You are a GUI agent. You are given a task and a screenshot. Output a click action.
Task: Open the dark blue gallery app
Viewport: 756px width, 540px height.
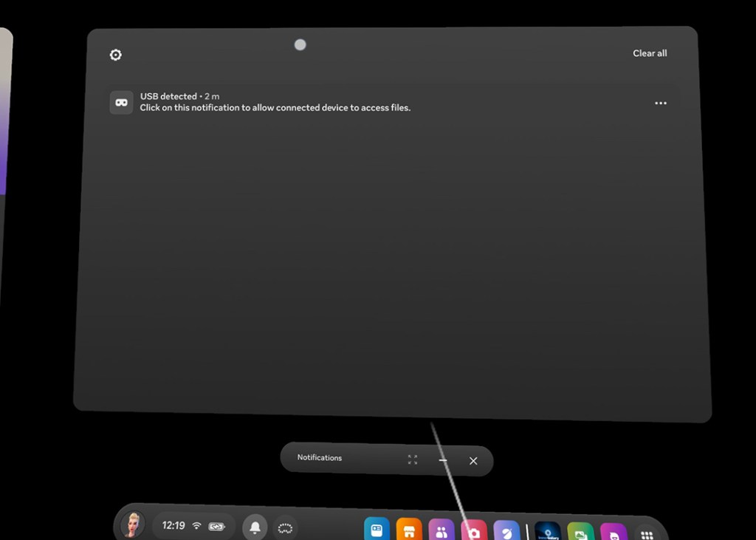coord(548,533)
